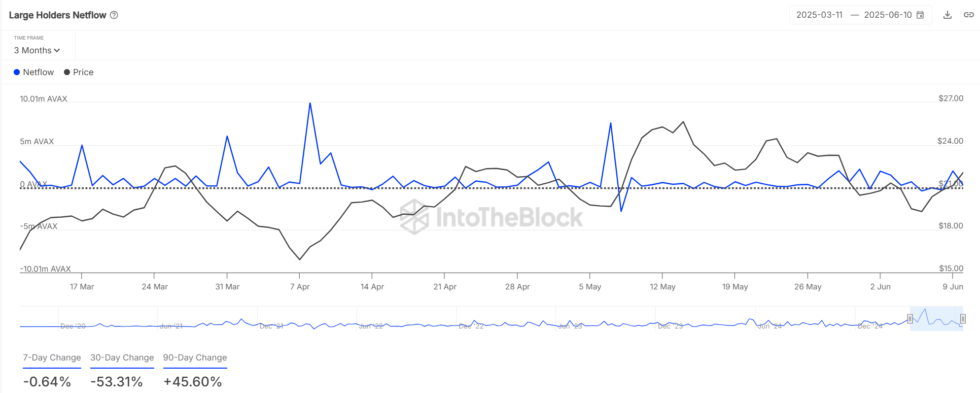
Task: Open the 90-Day Change tab
Action: pyautogui.click(x=195, y=357)
